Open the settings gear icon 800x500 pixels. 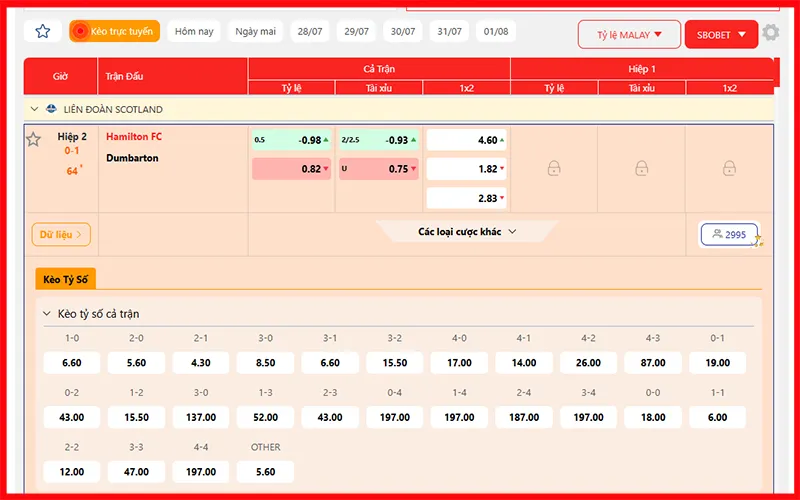click(770, 33)
